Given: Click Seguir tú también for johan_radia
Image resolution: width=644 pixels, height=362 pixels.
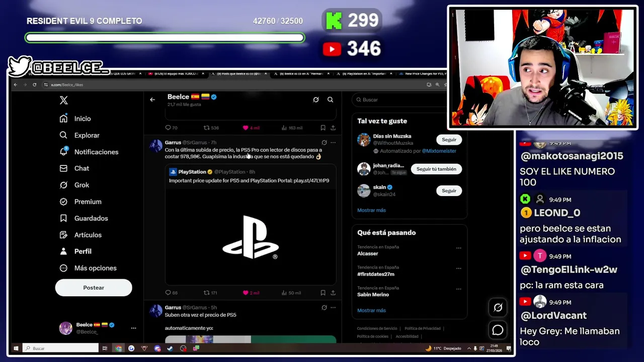Looking at the screenshot, I should pyautogui.click(x=436, y=169).
